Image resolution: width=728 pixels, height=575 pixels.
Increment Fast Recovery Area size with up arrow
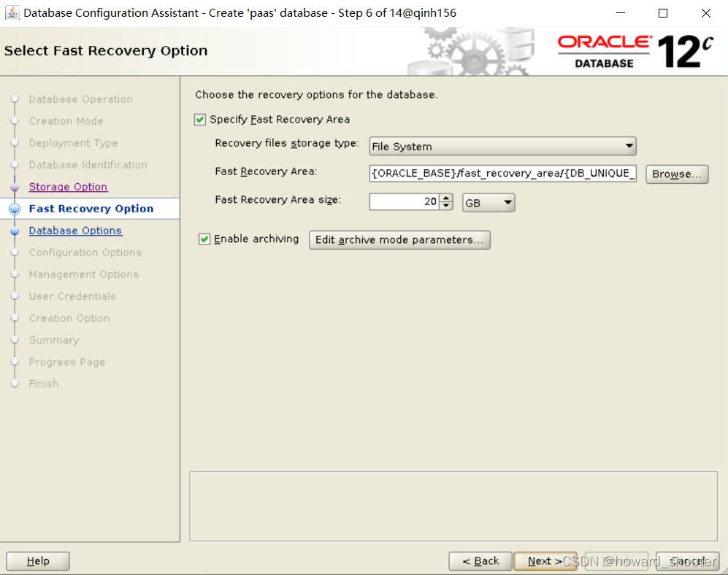[x=445, y=198]
